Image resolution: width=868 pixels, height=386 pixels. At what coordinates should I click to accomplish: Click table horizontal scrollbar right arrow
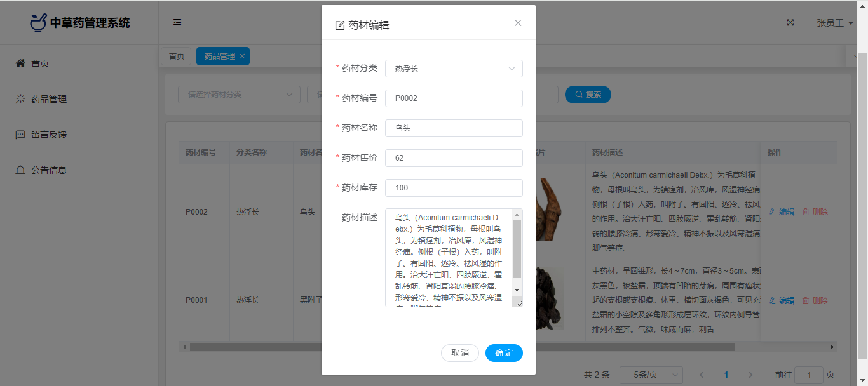(x=832, y=347)
